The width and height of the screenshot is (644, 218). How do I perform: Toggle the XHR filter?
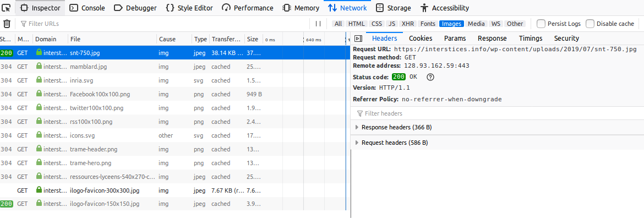(408, 24)
